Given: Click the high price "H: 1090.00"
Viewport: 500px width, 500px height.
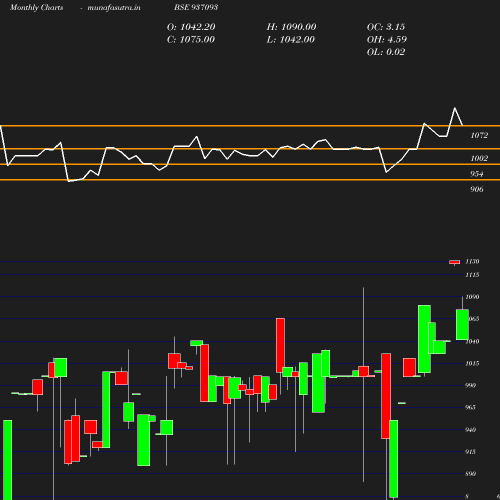Looking at the screenshot, I should coord(291,27).
